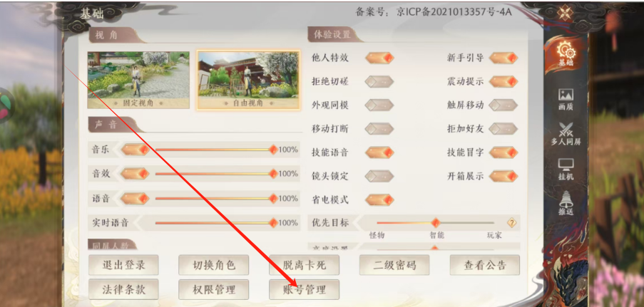Viewport: 644px width, 307px height.
Task: Open the 挂机 monitor icon
Action: click(566, 169)
